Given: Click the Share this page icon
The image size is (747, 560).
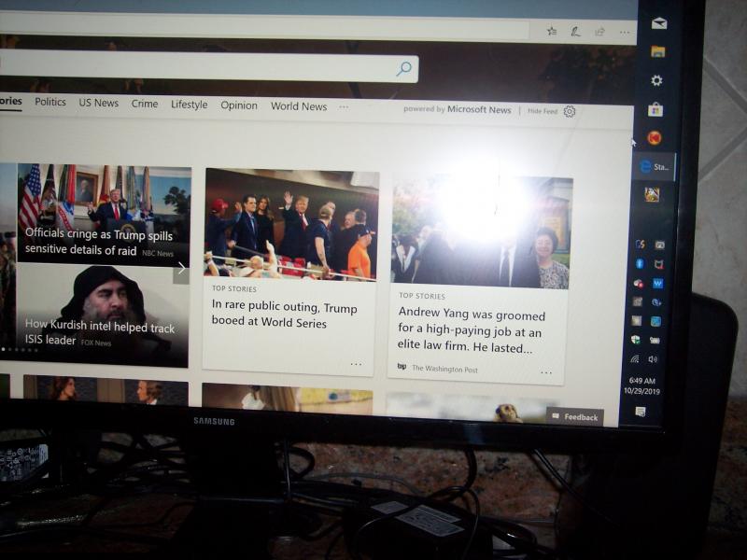Looking at the screenshot, I should [599, 32].
